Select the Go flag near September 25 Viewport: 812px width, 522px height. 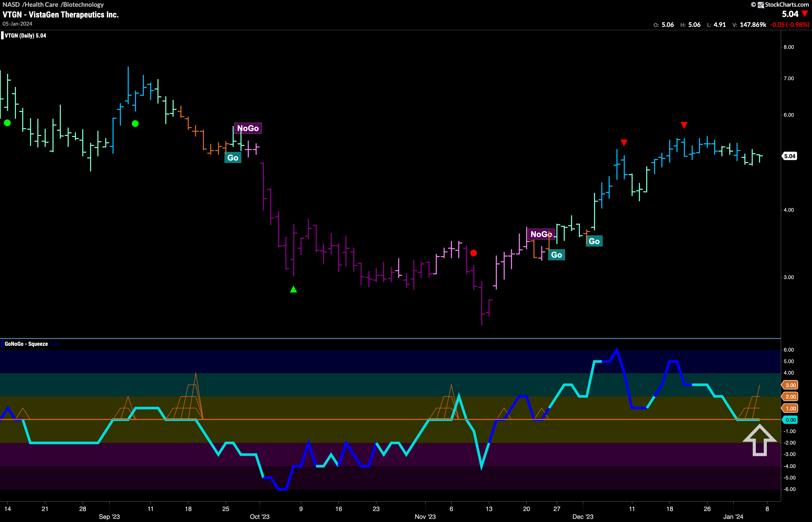[233, 158]
